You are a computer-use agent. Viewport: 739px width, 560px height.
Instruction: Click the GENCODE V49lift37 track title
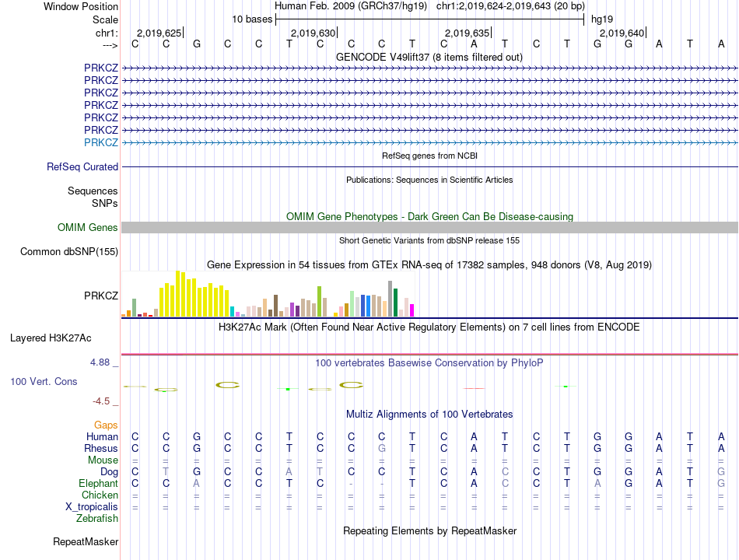(429, 58)
